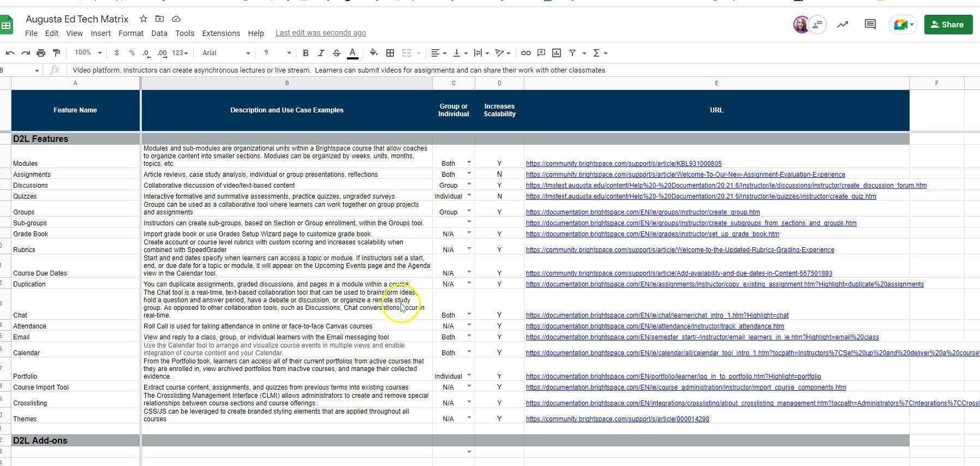Click the insert link icon
Screen dimensions: 980x466
[525, 53]
